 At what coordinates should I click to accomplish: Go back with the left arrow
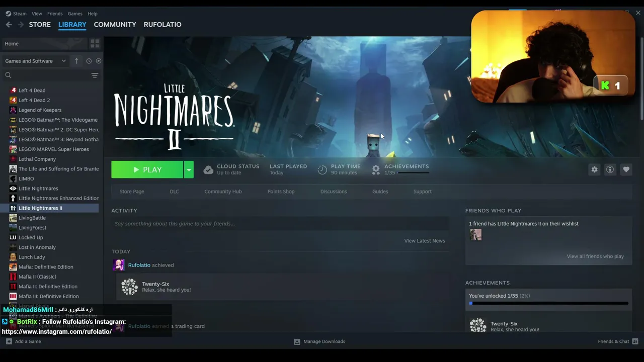click(x=9, y=24)
